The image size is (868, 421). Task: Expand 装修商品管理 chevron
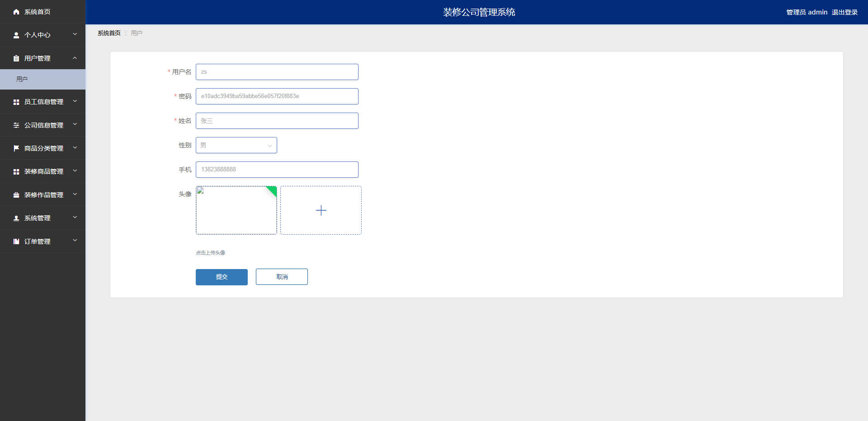75,171
